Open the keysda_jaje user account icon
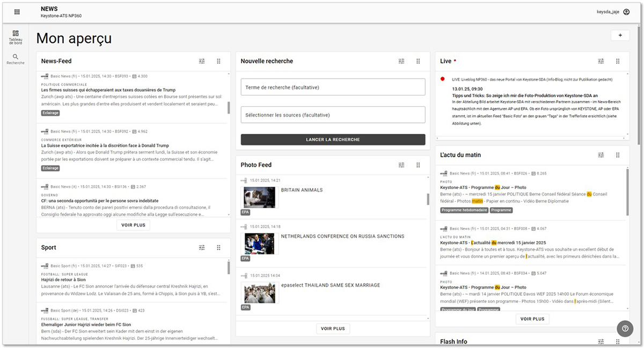Screen dimensions: 644x349 [x=626, y=12]
